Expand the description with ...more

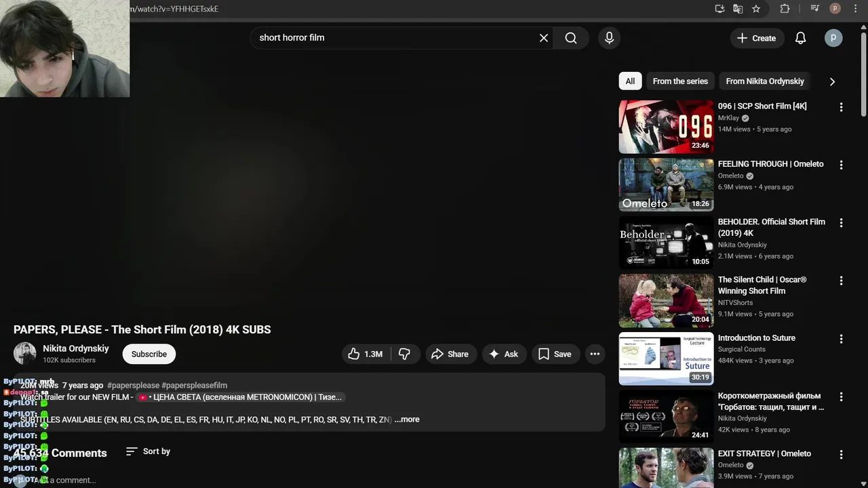pyautogui.click(x=407, y=420)
